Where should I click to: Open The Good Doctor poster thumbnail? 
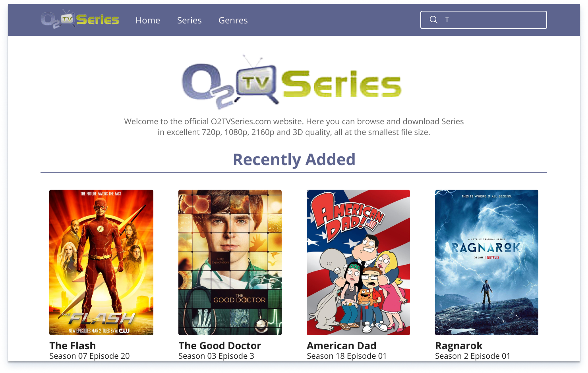(x=230, y=262)
